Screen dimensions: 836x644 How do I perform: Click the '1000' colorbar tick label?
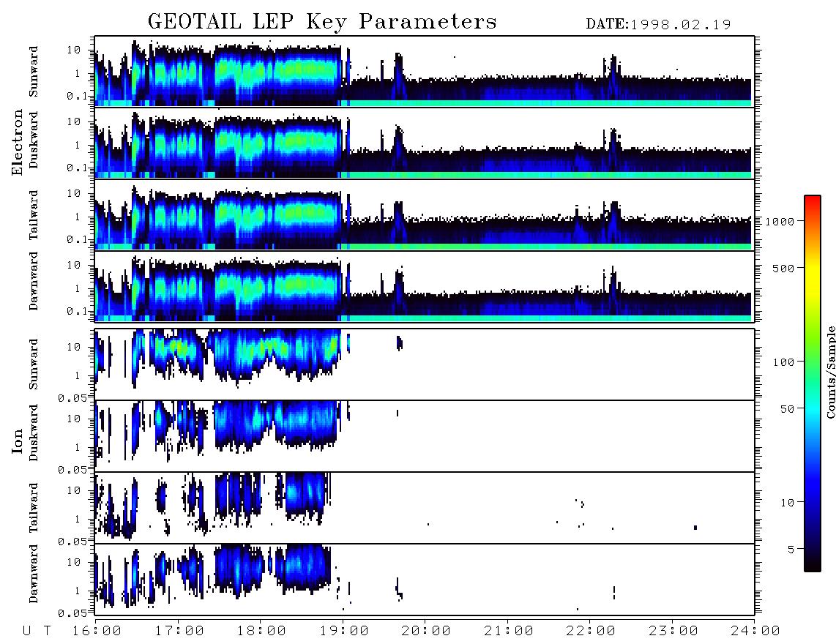coord(780,221)
